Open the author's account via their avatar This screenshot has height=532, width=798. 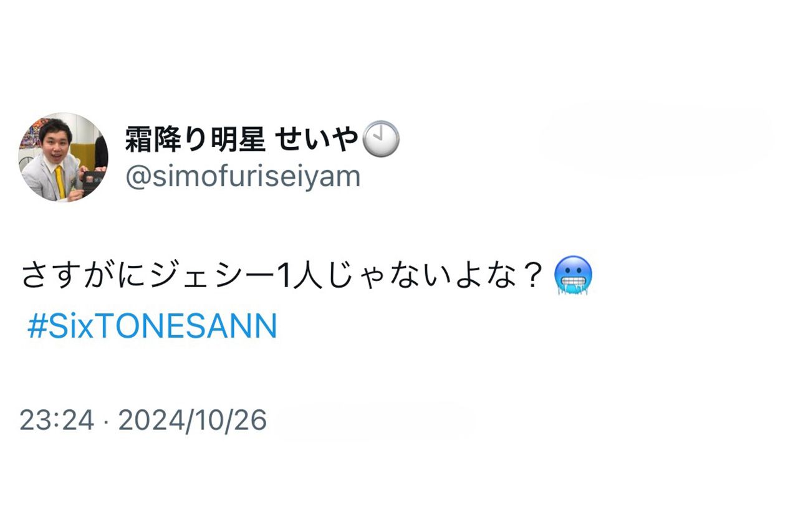pos(62,156)
